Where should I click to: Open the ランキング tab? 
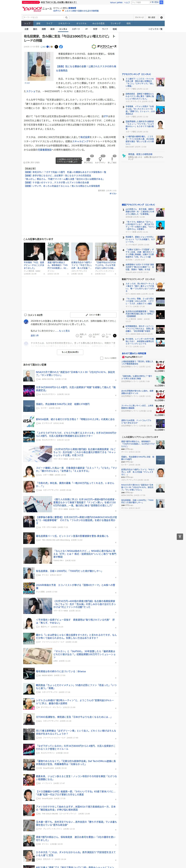point(115,24)
